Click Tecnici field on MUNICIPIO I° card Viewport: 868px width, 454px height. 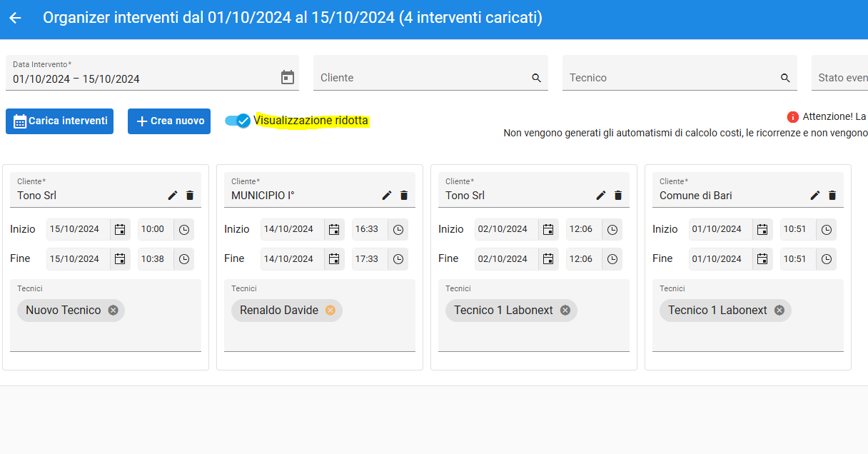(x=320, y=316)
